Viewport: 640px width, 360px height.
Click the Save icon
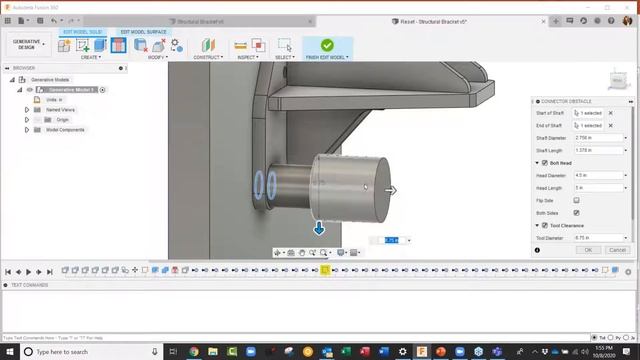click(40, 20)
